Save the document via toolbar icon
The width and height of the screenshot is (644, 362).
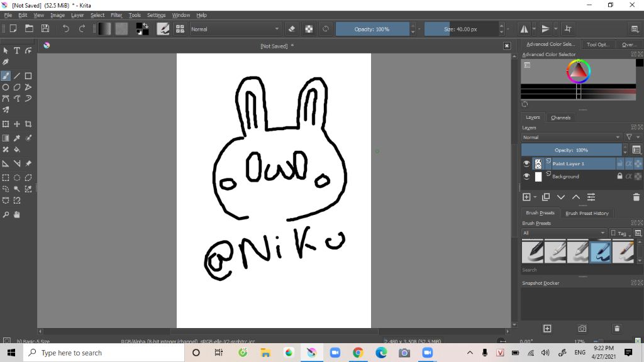click(45, 29)
